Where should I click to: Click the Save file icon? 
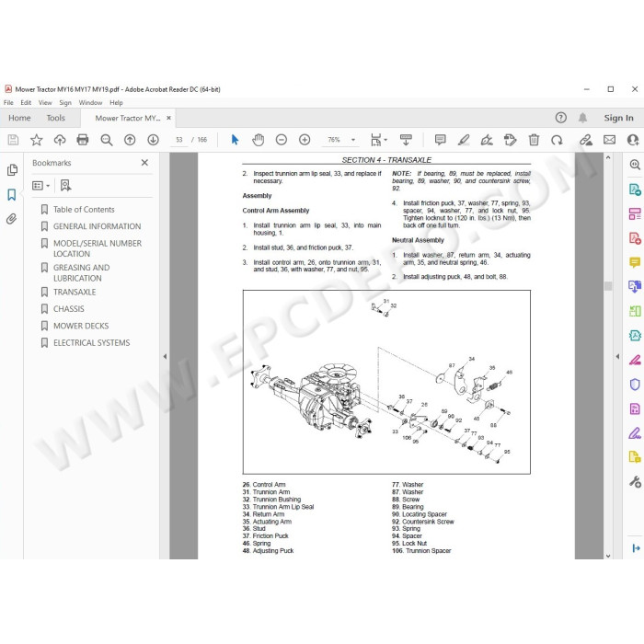(13, 140)
